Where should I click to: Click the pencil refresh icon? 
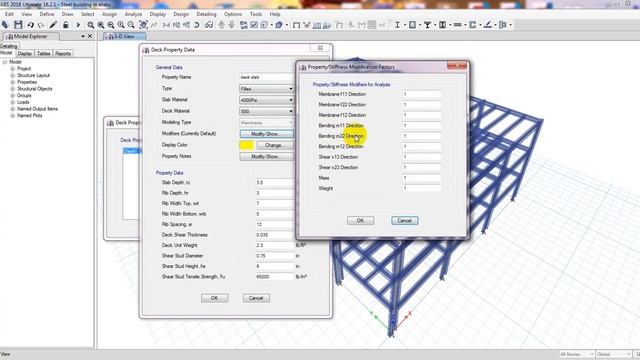tap(53, 25)
